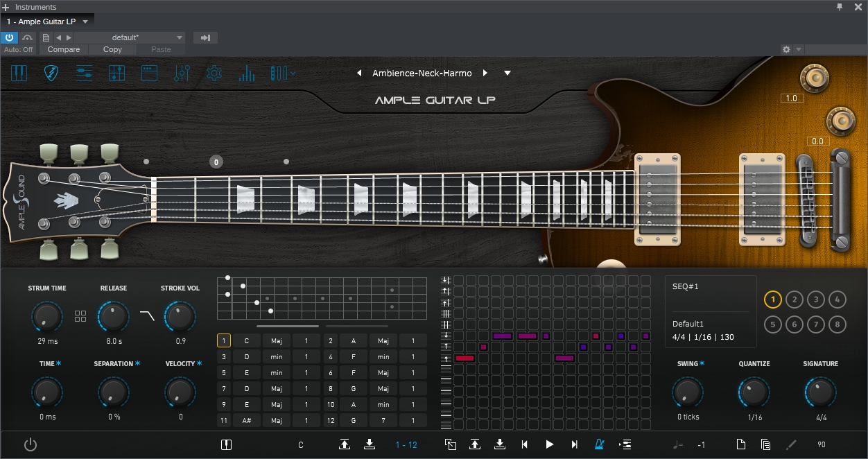Click the SEQ#1 name field

(710, 286)
